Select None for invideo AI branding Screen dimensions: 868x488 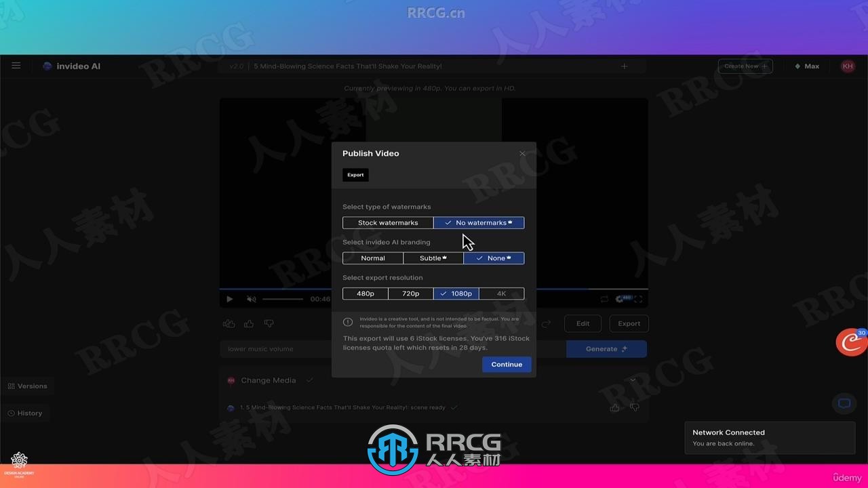click(x=494, y=258)
